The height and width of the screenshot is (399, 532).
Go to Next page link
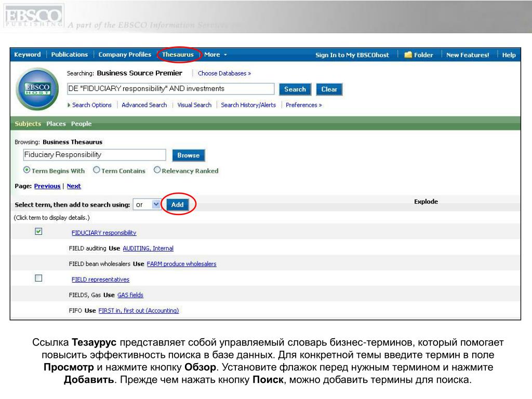[x=74, y=187]
